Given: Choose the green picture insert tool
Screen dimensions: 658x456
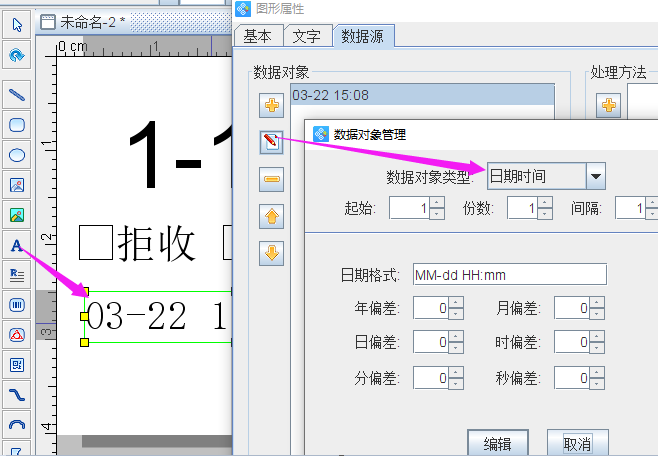Looking at the screenshot, I should (x=17, y=215).
